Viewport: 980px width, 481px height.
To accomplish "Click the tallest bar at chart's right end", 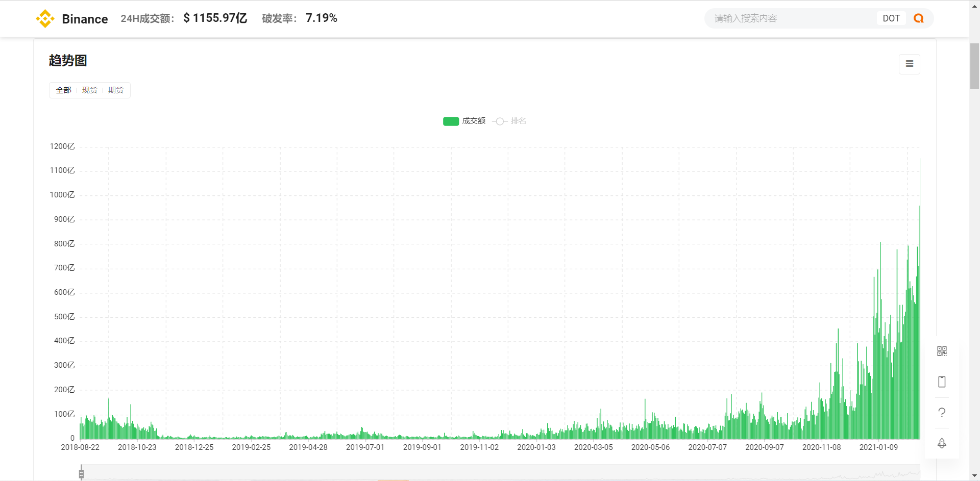I will coord(920,298).
